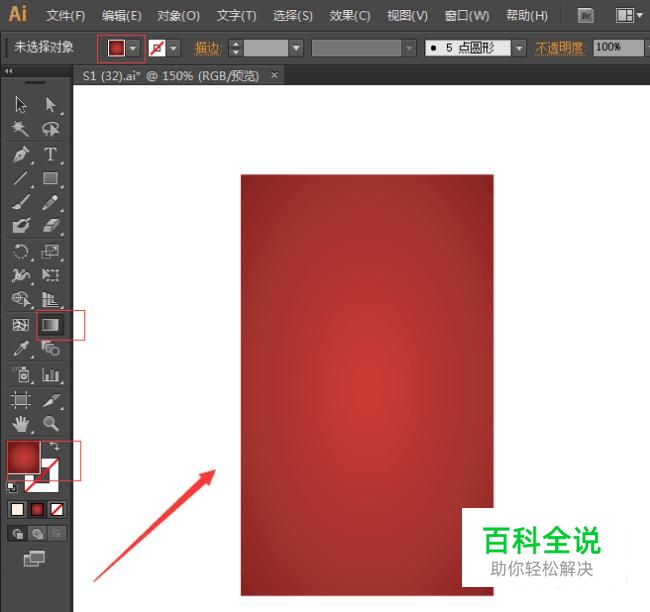Open the 文件(F) menu
The image size is (650, 612).
pos(65,16)
